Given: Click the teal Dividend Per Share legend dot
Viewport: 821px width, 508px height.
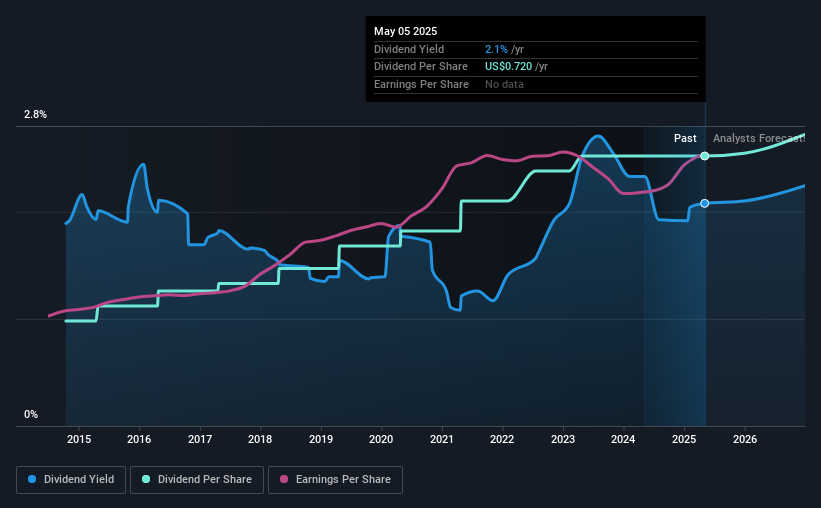Looking at the screenshot, I should (146, 479).
